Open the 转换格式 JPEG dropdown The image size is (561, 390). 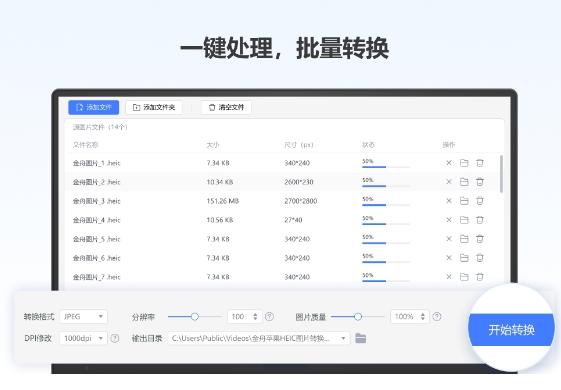point(83,316)
